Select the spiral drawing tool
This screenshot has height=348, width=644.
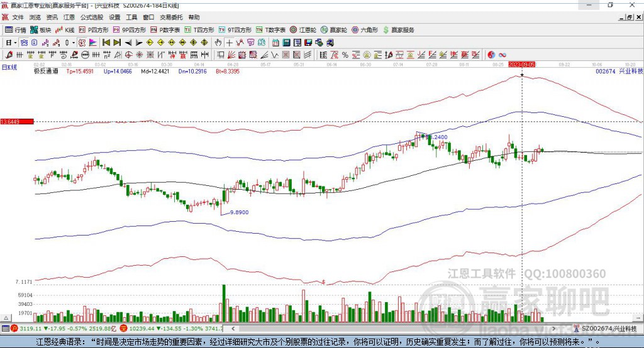pyautogui.click(x=64, y=55)
